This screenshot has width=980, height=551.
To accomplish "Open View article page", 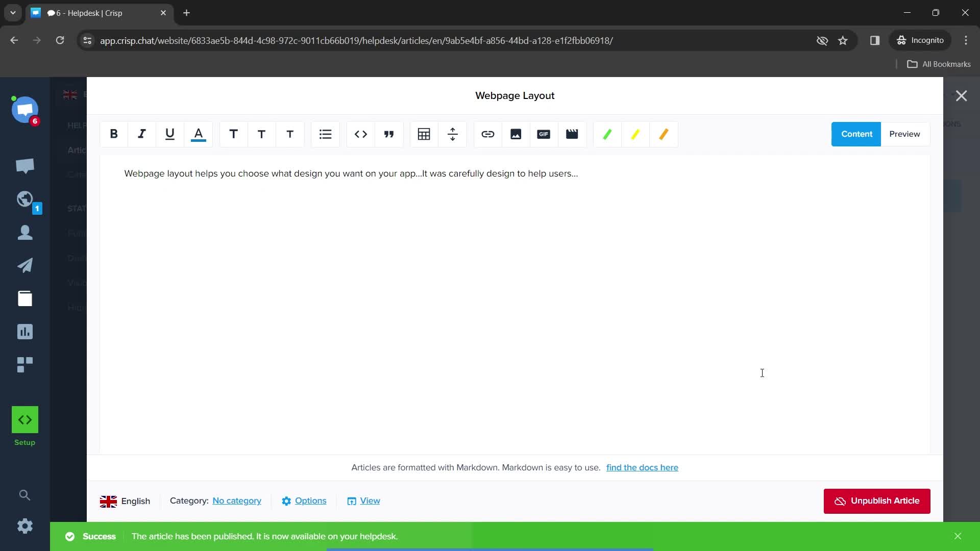I will 370,500.
